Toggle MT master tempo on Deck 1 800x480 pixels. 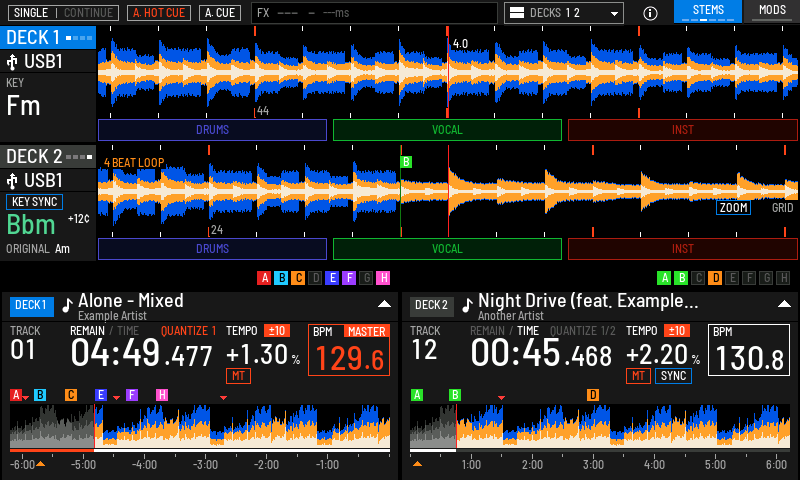coord(238,376)
